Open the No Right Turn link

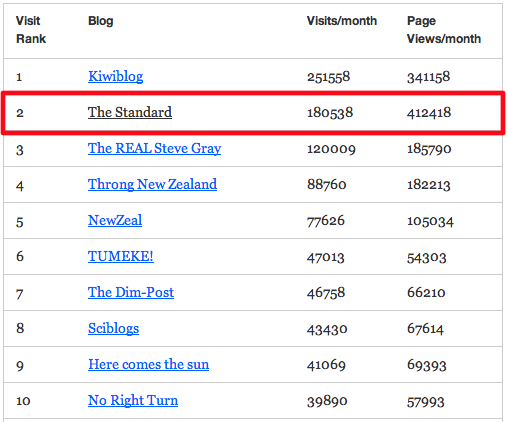click(x=133, y=401)
